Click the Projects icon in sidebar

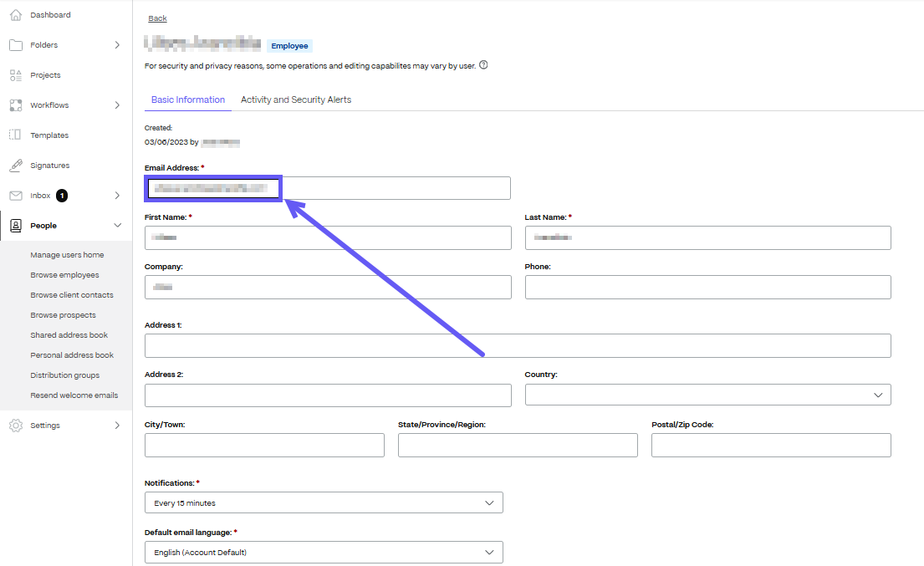pos(15,75)
